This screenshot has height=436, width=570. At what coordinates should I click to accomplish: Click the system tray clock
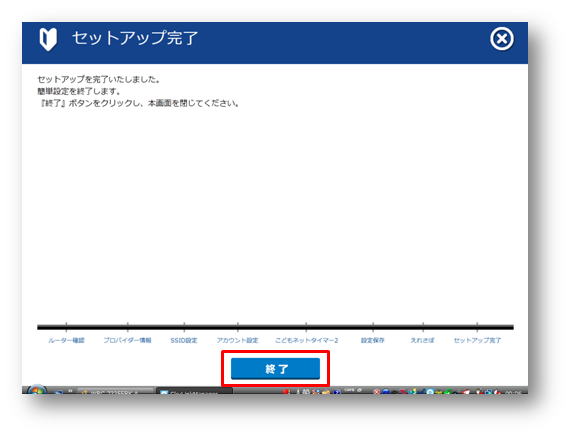(513, 392)
